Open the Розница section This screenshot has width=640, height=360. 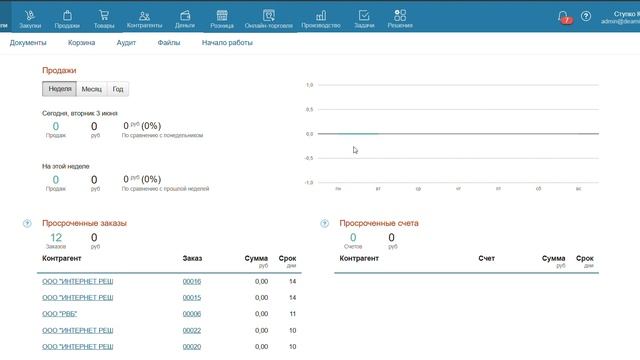[x=222, y=19]
